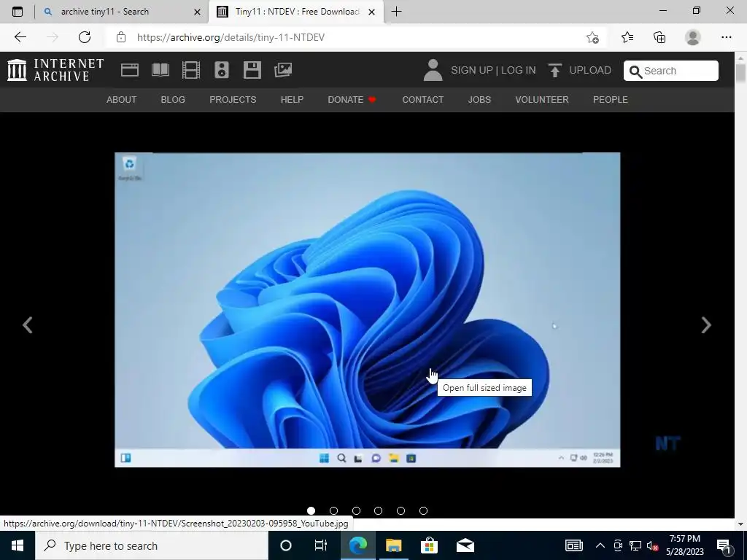The height and width of the screenshot is (560, 747).
Task: Click the magnifier icon in archive search box
Action: point(635,71)
